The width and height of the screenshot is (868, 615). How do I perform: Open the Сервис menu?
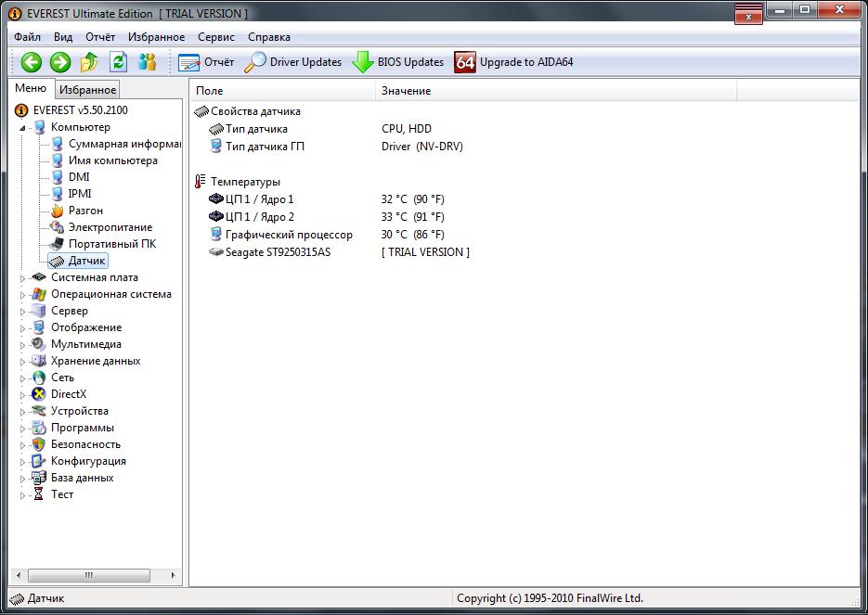215,37
